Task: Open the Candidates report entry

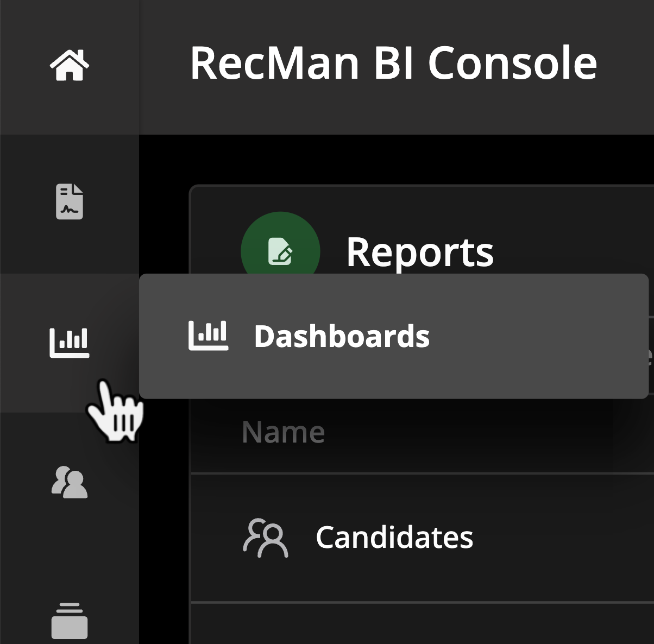Action: coord(394,538)
